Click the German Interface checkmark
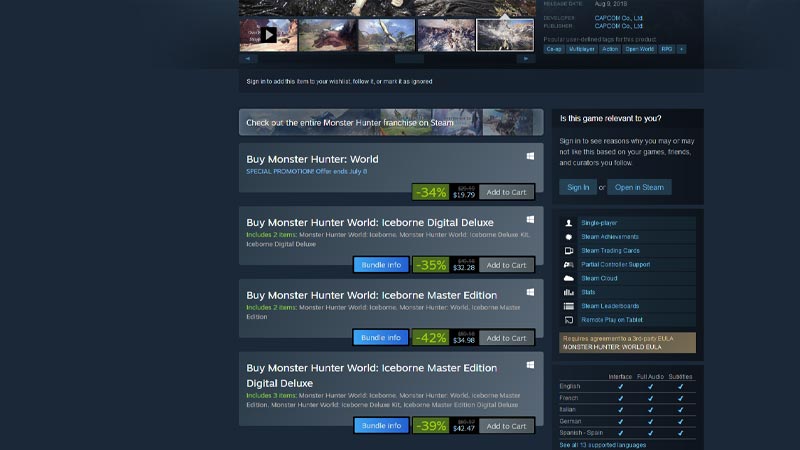 coord(620,421)
